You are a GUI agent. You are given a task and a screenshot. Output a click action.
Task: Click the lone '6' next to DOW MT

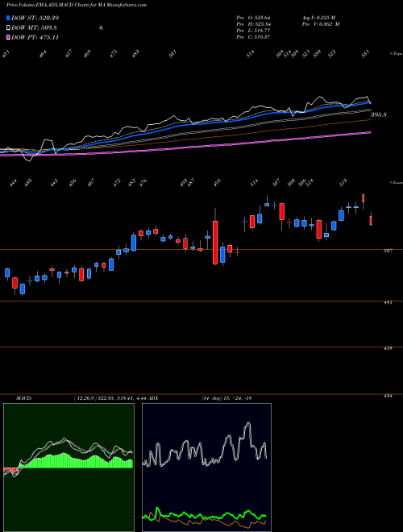101,28
